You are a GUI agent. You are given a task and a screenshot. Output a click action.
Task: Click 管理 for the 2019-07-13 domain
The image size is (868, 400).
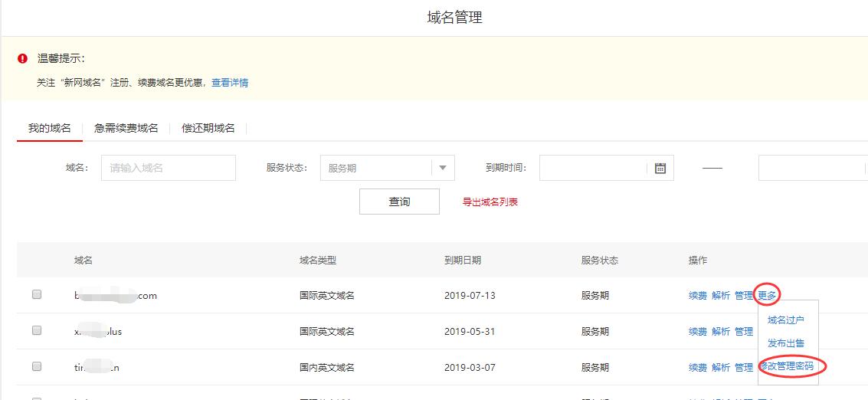(744, 296)
